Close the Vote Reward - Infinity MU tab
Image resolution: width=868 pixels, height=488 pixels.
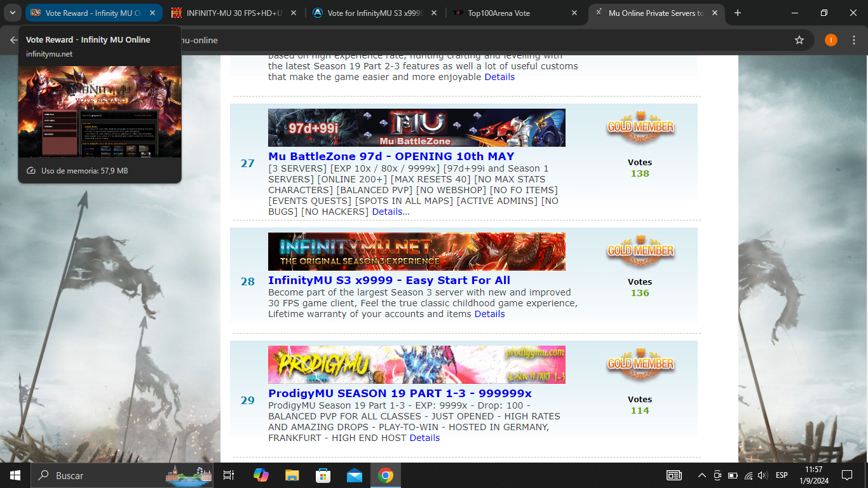point(152,13)
